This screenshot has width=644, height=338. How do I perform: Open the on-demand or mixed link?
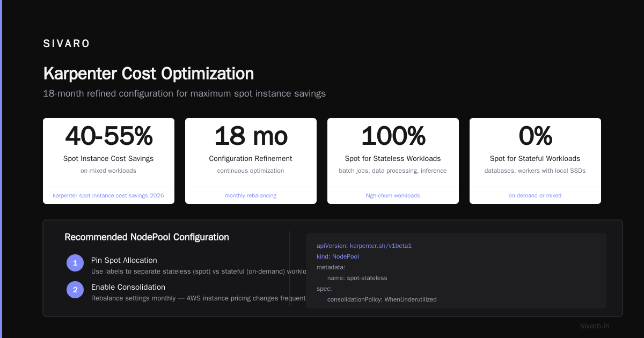pos(535,195)
